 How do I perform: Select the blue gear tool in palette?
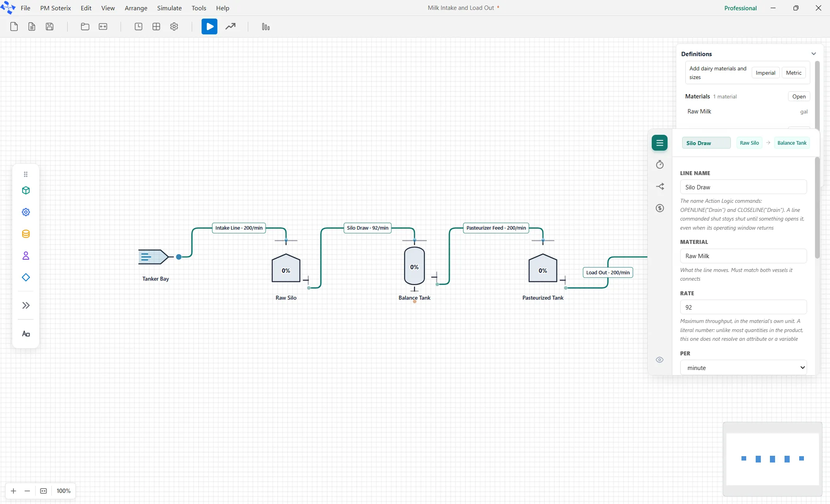coord(26,212)
